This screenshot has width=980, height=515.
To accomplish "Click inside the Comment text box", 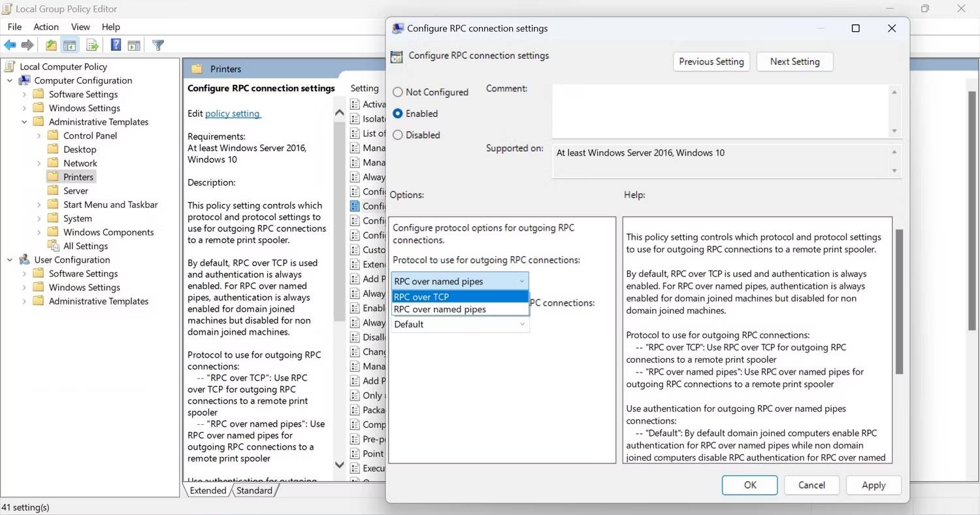I will point(719,110).
